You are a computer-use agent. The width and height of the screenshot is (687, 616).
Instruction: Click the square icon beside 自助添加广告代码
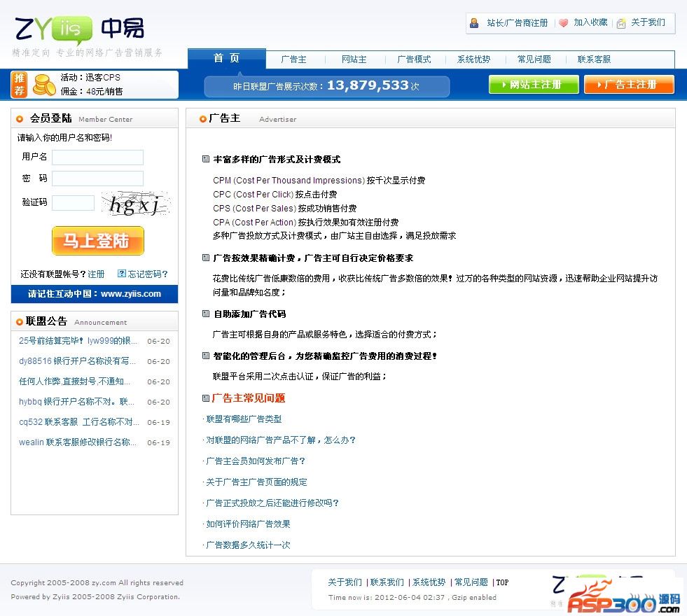[x=205, y=314]
